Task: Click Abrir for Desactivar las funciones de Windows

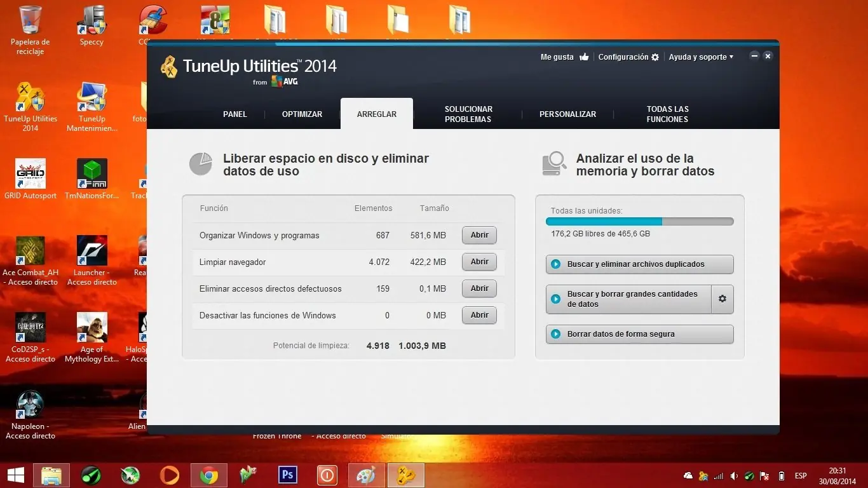Action: 479,315
